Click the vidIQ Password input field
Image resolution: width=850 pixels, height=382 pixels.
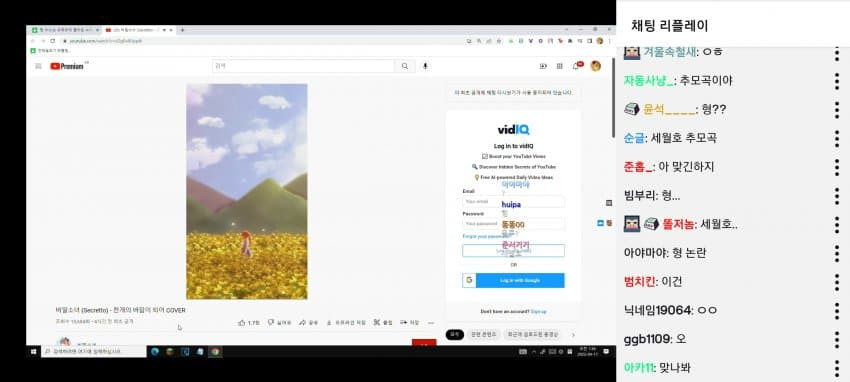point(513,224)
